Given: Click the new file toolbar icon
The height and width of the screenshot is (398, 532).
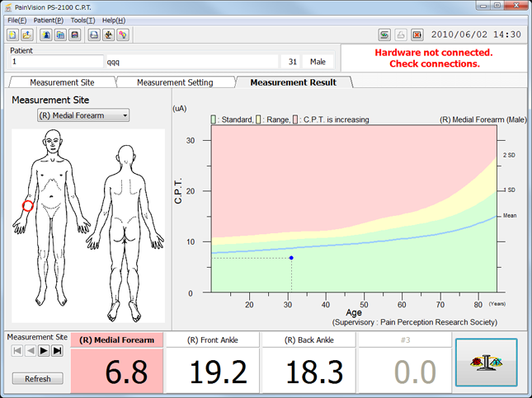Looking at the screenshot, I should pos(12,35).
